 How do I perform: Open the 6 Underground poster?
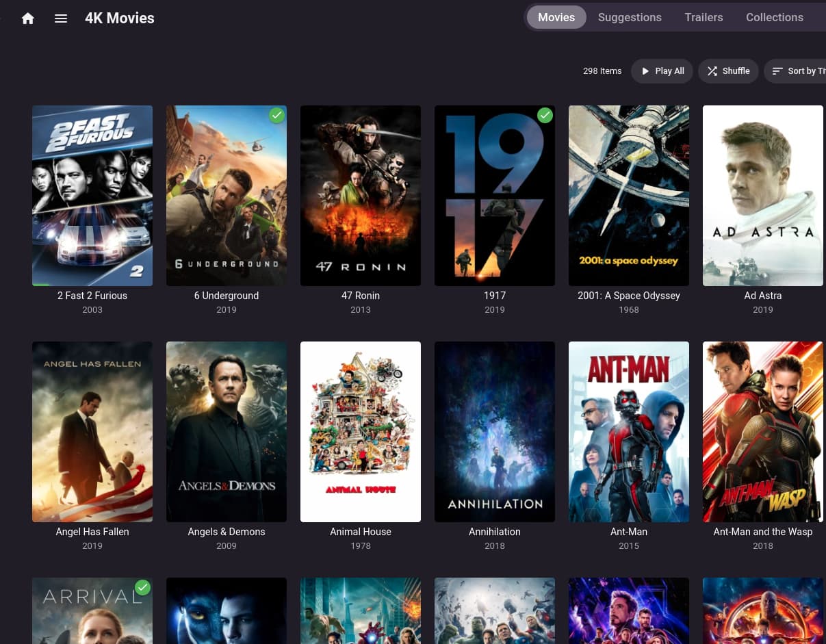pos(227,196)
